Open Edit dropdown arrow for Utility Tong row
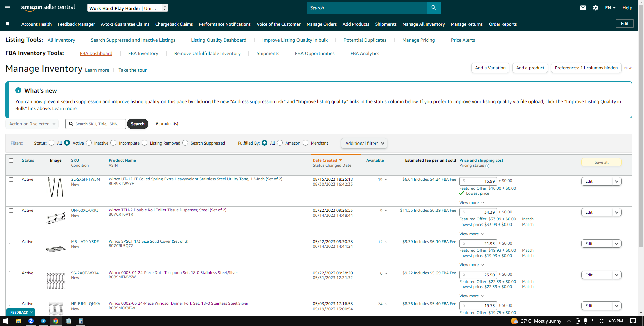Screen dimensions: 644x326 pyautogui.click(x=617, y=181)
